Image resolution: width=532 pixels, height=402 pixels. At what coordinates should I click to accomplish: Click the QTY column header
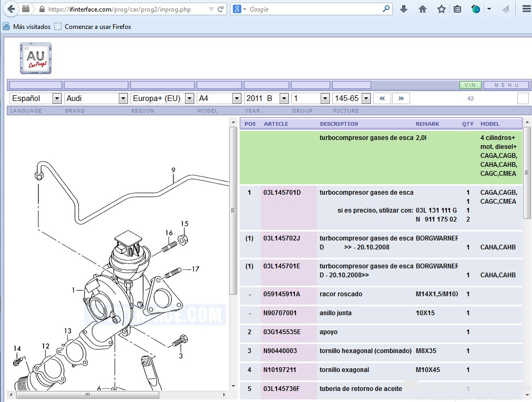467,124
